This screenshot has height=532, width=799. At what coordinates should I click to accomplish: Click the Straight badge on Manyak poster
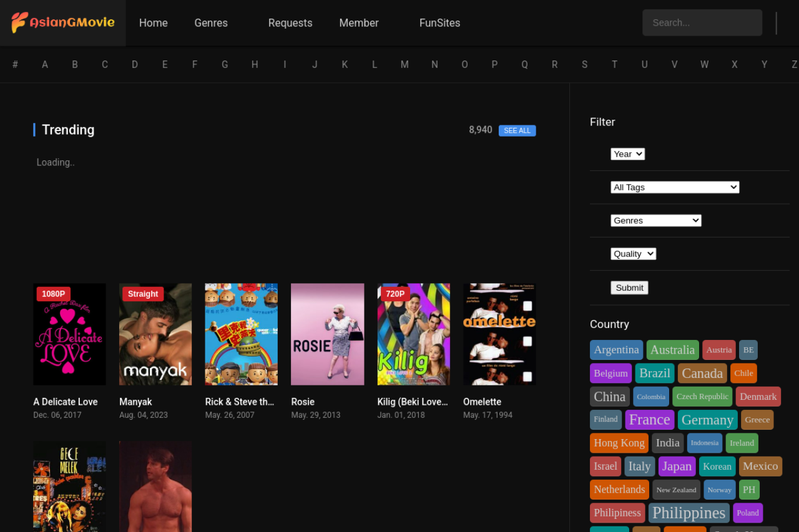click(x=143, y=294)
